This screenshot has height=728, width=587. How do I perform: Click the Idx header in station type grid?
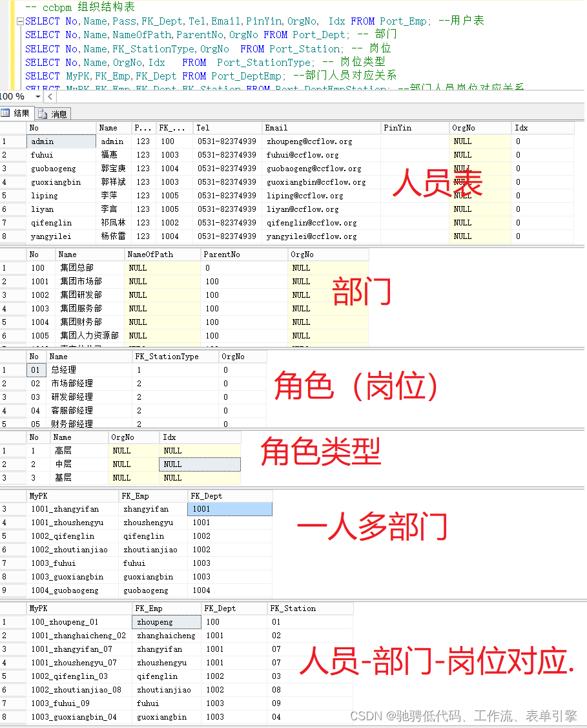pyautogui.click(x=200, y=437)
